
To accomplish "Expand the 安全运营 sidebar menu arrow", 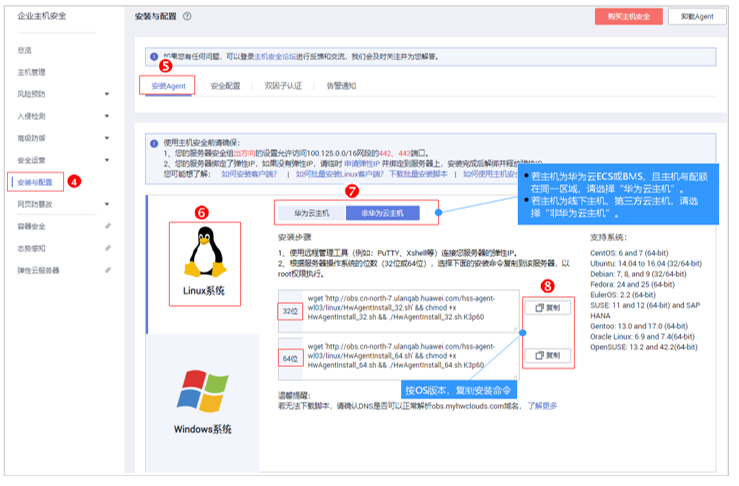I will coord(107,160).
